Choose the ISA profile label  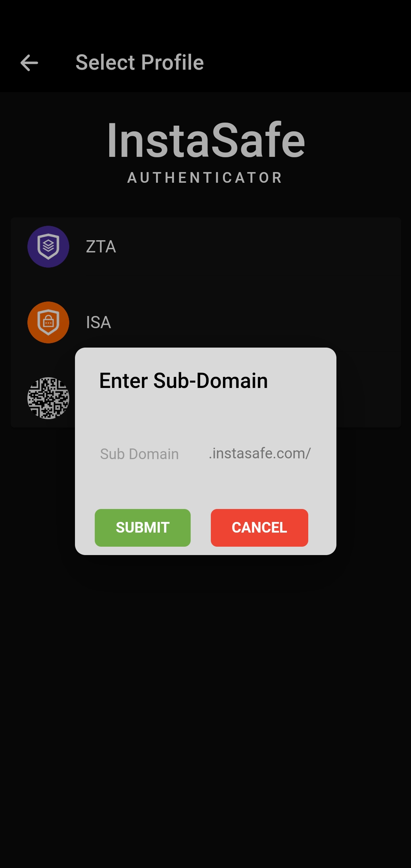[99, 322]
